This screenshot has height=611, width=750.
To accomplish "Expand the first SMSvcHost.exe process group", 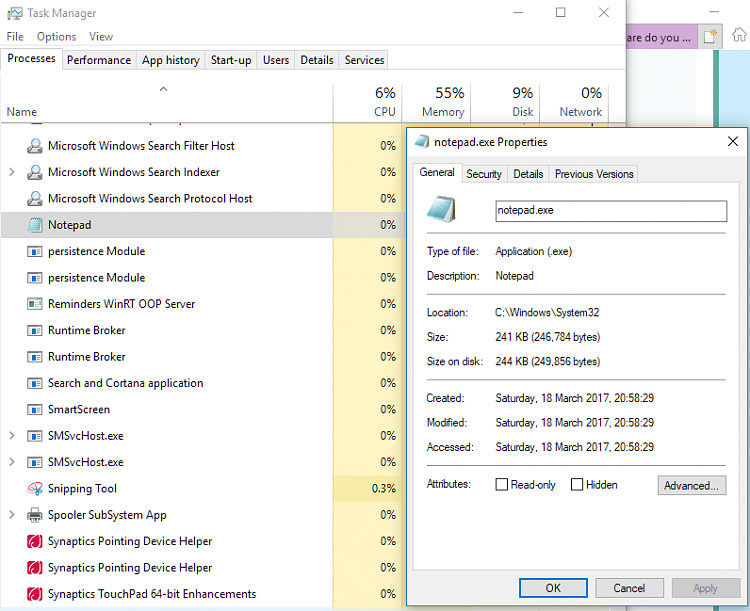I will click(12, 435).
